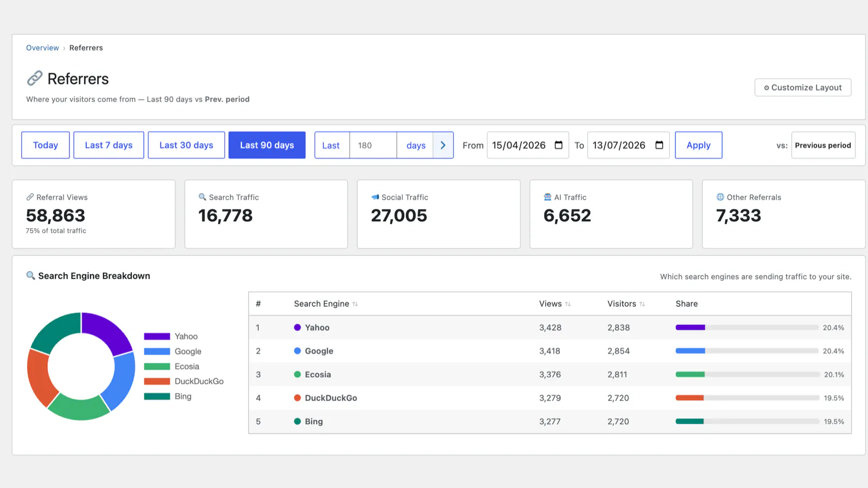Screen dimensions: 868x488
Task: Sort by Views column arrows
Action: (568, 304)
